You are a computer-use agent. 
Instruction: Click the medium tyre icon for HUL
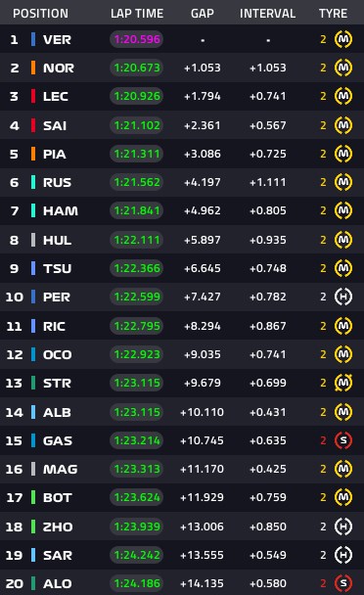343,240
